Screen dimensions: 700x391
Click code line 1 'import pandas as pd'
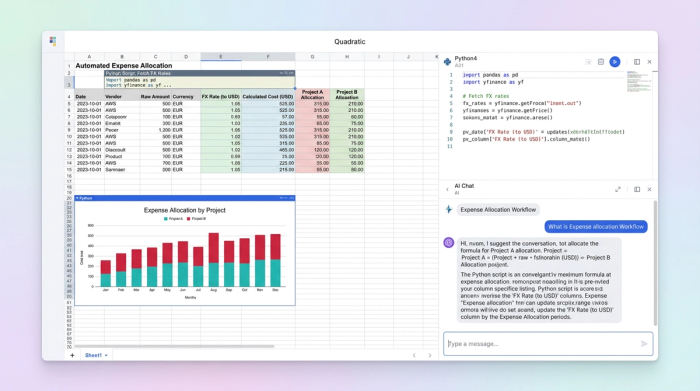(x=490, y=75)
